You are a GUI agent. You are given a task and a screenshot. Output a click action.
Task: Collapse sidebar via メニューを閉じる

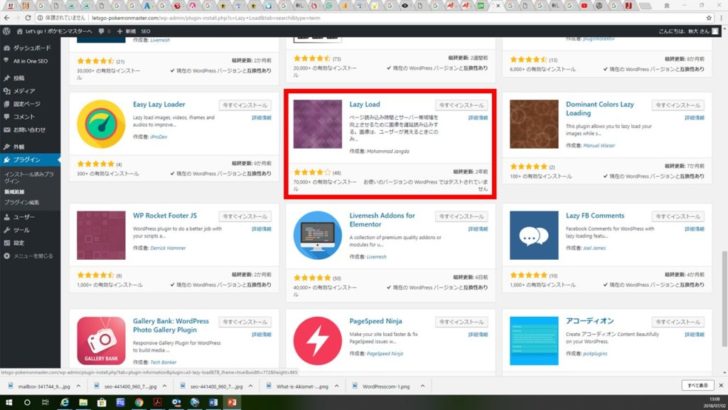pyautogui.click(x=28, y=256)
